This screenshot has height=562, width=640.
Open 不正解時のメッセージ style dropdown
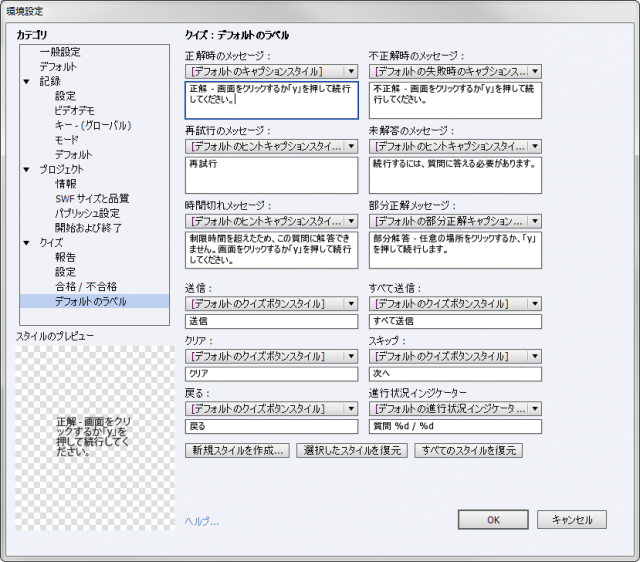coord(456,71)
